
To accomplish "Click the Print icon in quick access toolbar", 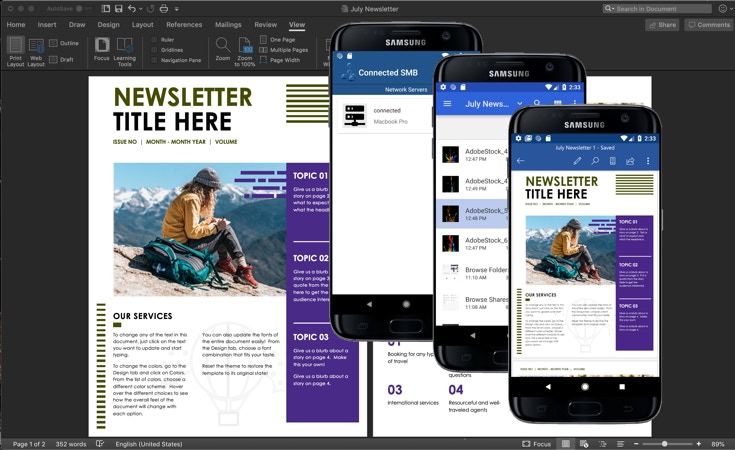I will pos(163,9).
